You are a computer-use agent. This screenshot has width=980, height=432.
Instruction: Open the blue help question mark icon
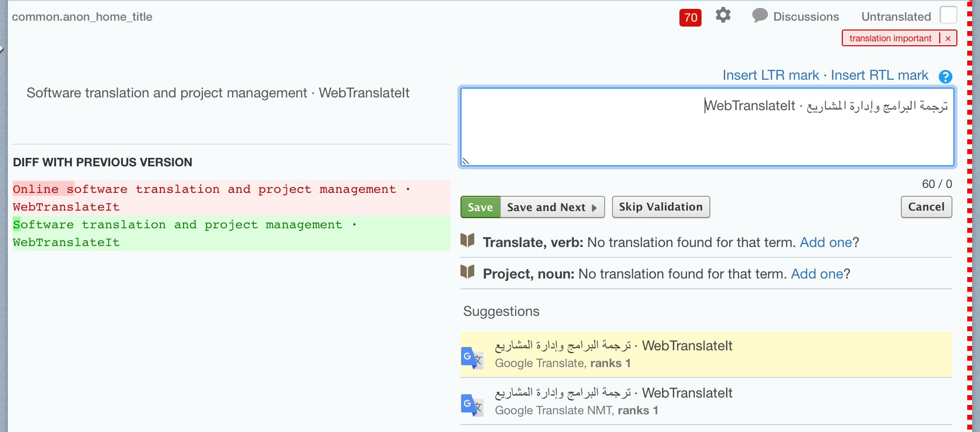click(945, 77)
